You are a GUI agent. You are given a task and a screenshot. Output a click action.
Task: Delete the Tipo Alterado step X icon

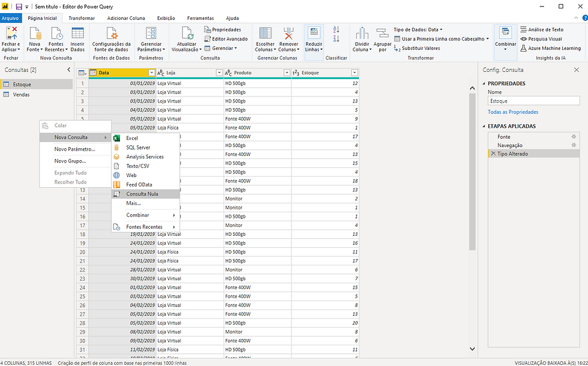[x=493, y=154]
